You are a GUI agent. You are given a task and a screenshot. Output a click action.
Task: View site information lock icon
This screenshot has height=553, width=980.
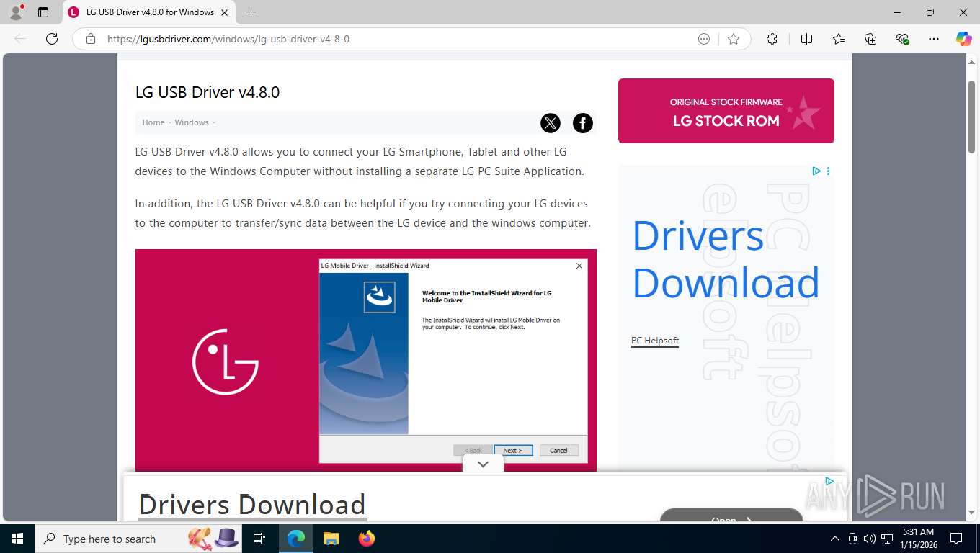tap(90, 39)
